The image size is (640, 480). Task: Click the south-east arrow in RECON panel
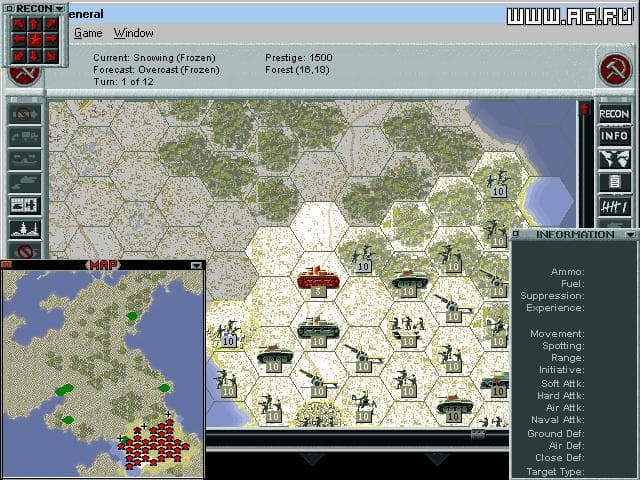[x=51, y=55]
